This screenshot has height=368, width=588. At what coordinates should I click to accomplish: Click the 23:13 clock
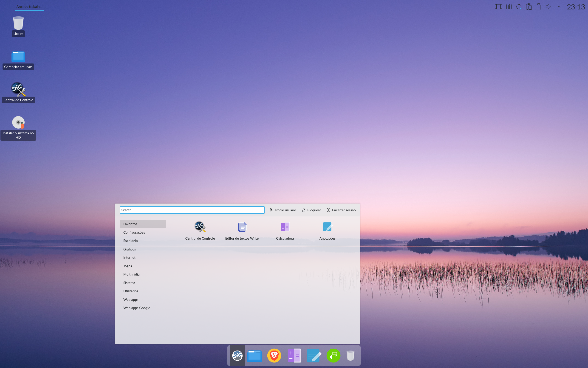[x=576, y=7]
